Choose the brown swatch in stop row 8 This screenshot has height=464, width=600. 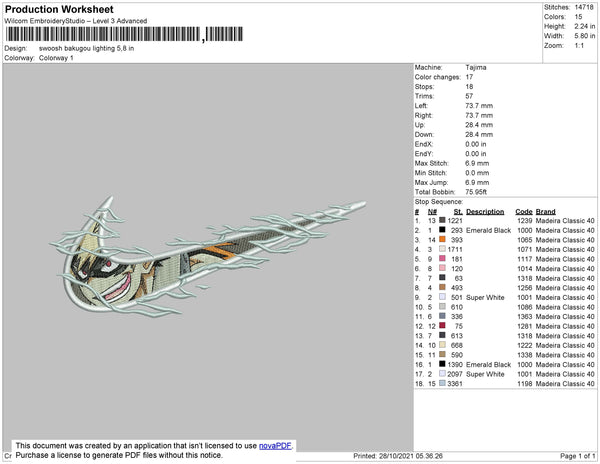(442, 287)
